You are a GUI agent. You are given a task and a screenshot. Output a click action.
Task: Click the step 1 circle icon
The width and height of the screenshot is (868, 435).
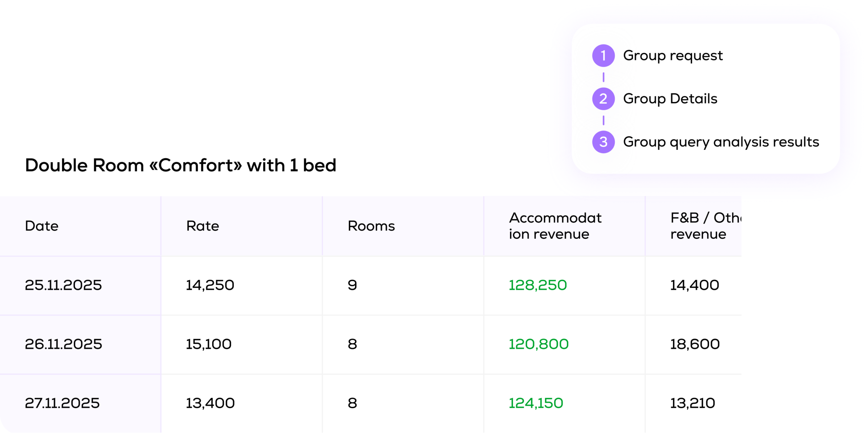(603, 56)
